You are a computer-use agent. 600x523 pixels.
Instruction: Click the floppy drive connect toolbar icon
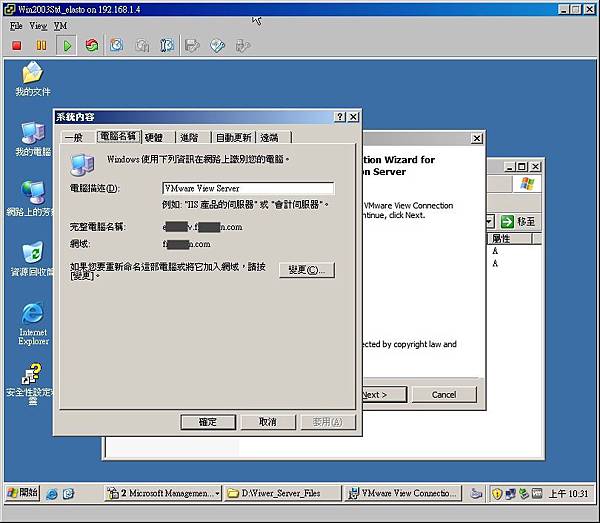(192, 46)
